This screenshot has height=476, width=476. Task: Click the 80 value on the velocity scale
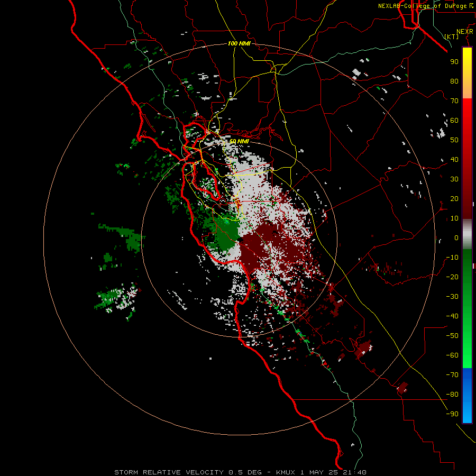coord(454,81)
